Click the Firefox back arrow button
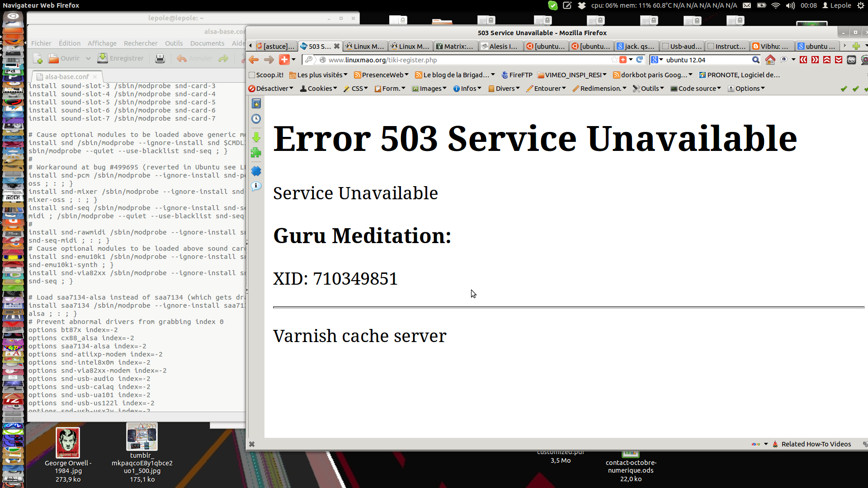868x488 pixels. click(254, 60)
